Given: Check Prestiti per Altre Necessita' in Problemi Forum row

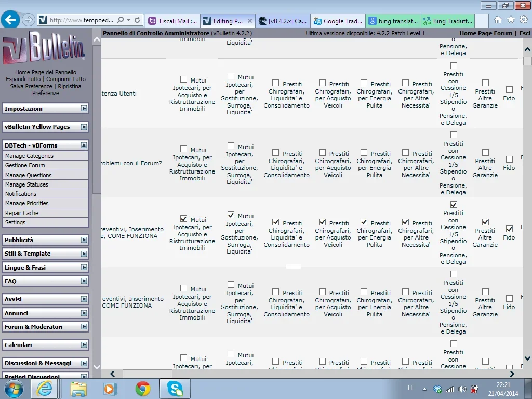Looking at the screenshot, I should pos(405,153).
